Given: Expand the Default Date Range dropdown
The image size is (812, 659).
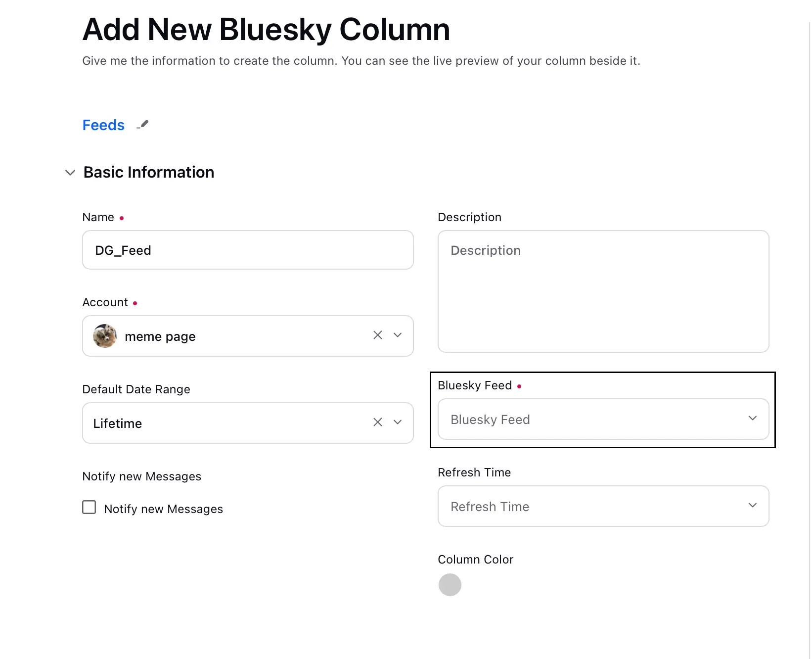Looking at the screenshot, I should [x=397, y=423].
